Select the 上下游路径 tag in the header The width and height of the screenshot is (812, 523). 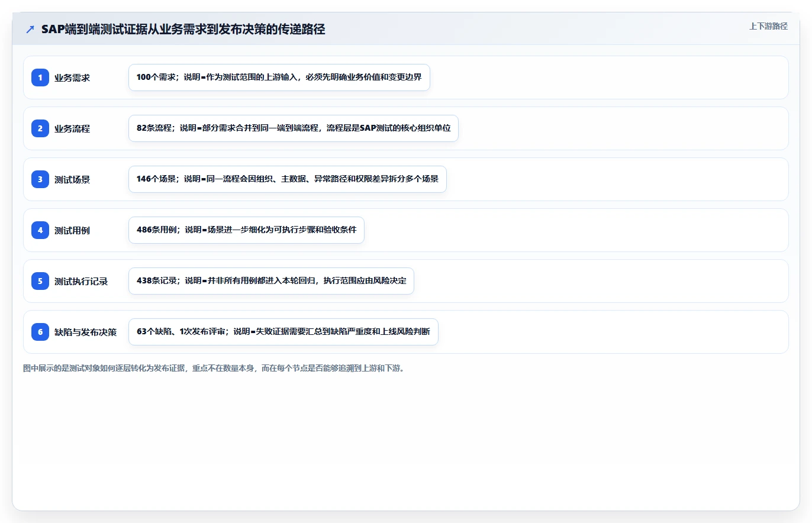tap(768, 26)
